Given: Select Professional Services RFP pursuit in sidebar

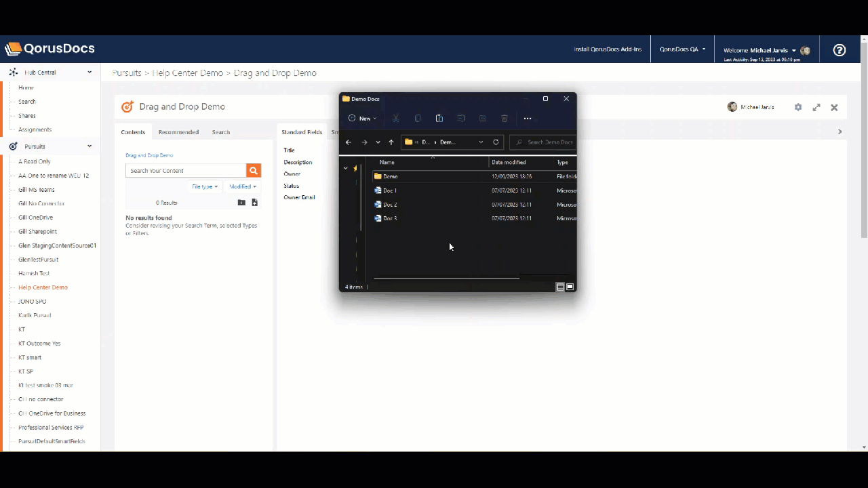Looking at the screenshot, I should 51,428.
